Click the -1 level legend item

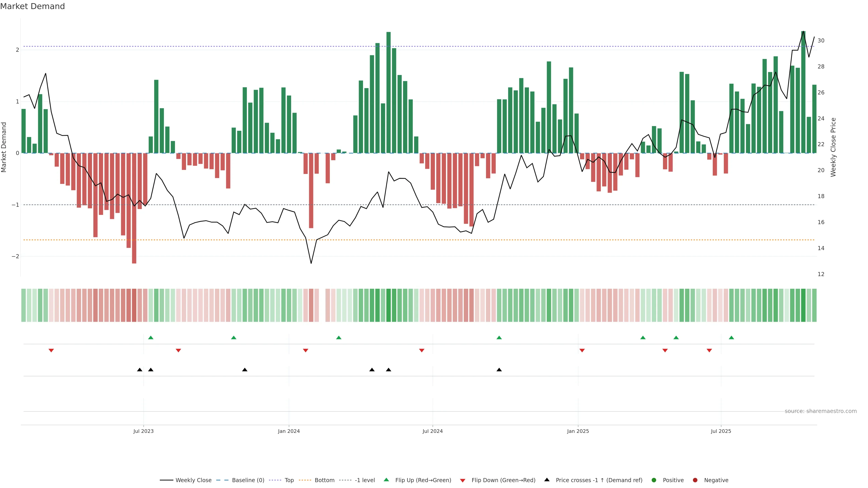pos(365,480)
